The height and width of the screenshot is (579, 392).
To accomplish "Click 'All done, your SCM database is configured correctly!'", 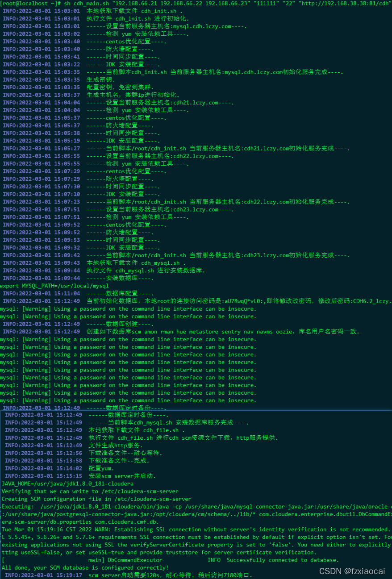I will tap(85, 567).
